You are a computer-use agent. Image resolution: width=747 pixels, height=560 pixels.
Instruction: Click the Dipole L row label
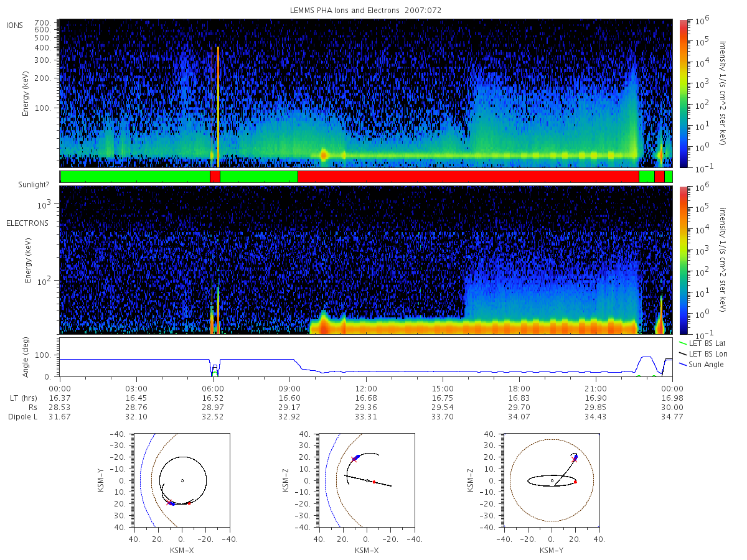coord(22,417)
